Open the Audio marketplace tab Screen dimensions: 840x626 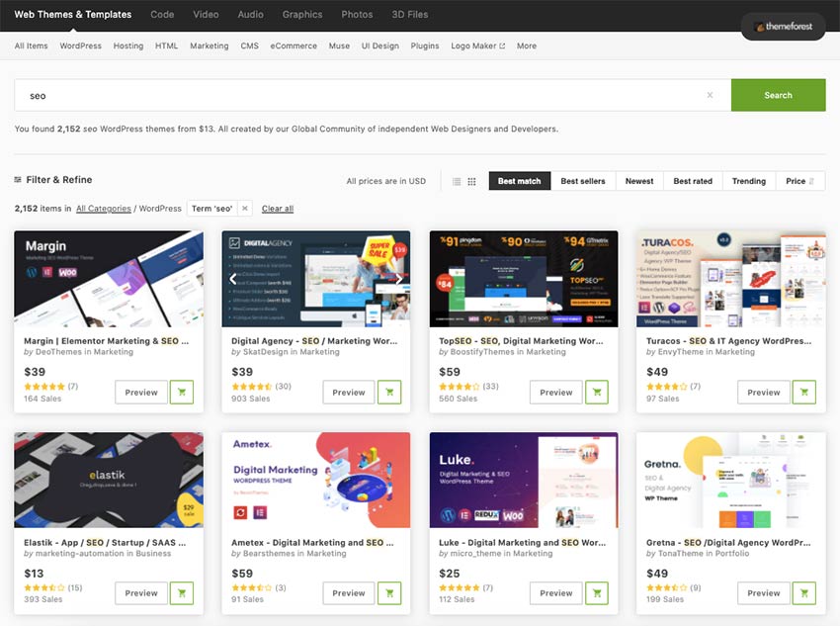(x=251, y=15)
